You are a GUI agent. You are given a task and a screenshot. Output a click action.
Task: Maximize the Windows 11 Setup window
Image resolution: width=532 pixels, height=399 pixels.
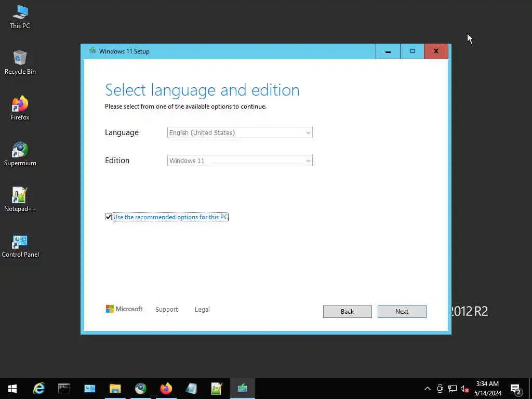pos(412,51)
